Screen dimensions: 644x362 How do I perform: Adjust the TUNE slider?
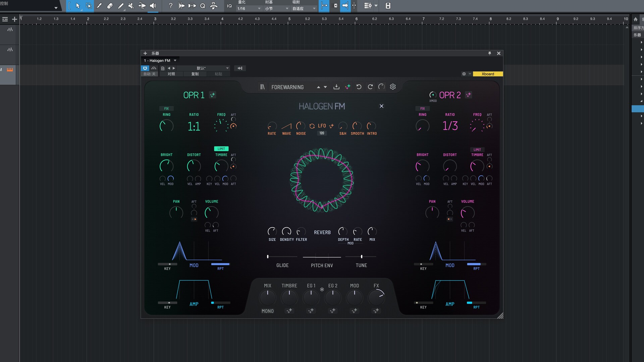(361, 256)
